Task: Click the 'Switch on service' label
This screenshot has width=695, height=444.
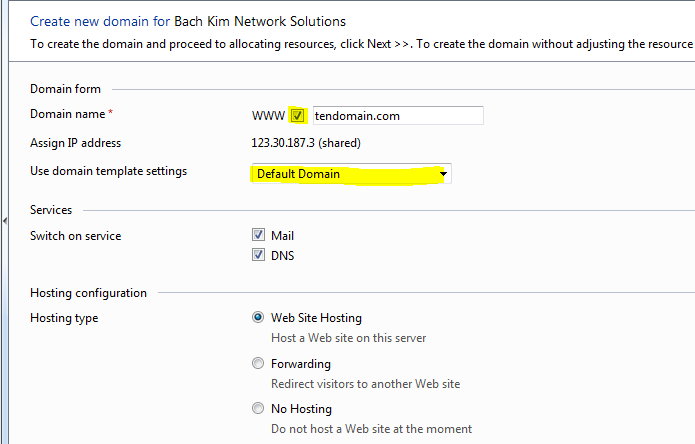Action: coord(75,236)
